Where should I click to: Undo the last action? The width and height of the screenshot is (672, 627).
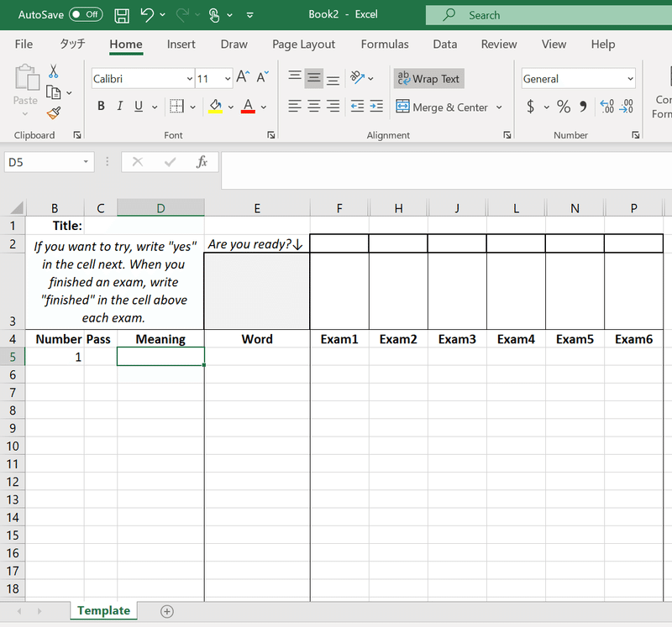(x=147, y=15)
